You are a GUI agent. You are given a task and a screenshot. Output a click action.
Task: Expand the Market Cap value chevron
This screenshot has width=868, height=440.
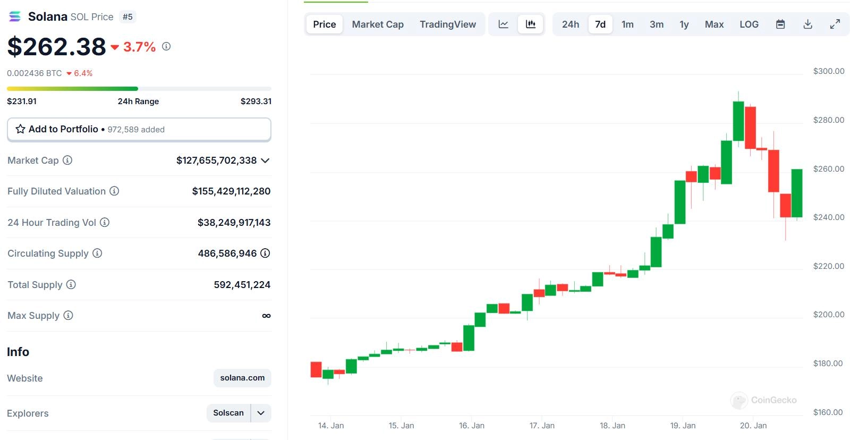click(x=265, y=160)
